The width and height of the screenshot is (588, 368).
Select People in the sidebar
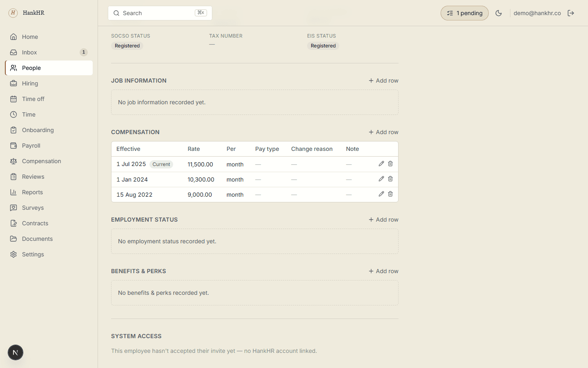(x=49, y=68)
